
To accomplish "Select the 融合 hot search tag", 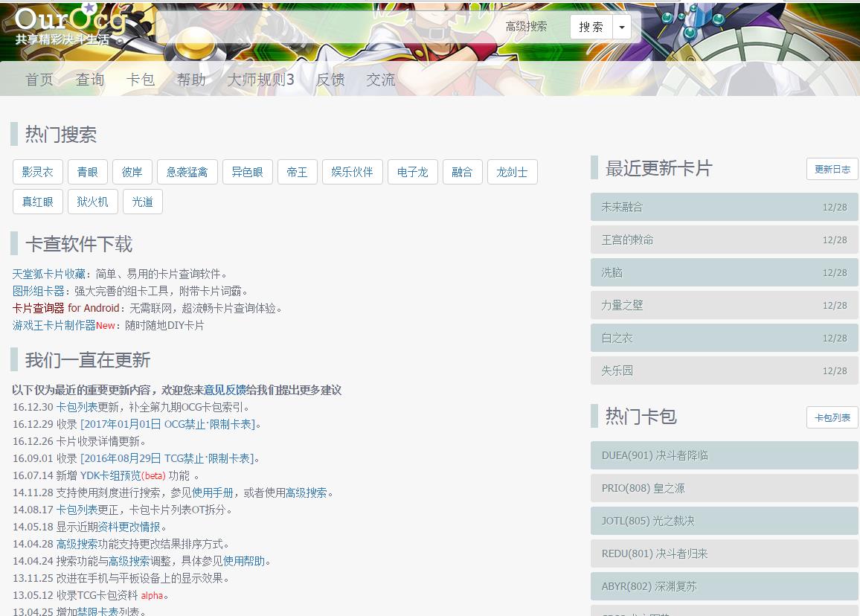I will tap(462, 173).
